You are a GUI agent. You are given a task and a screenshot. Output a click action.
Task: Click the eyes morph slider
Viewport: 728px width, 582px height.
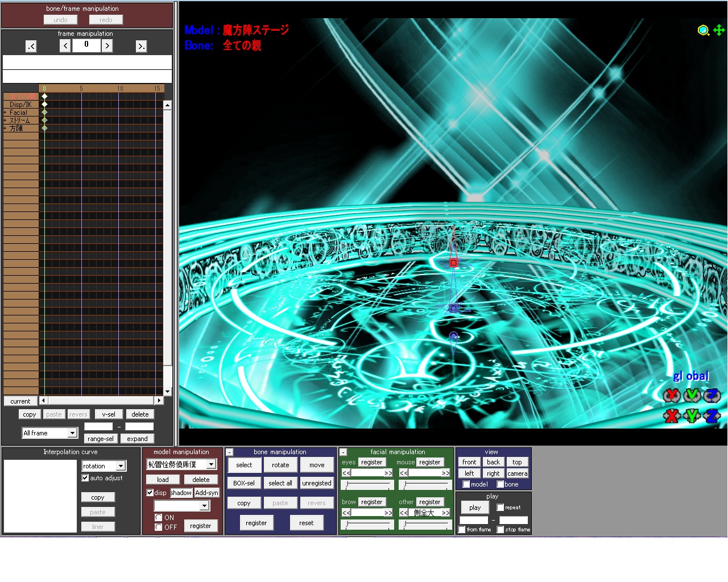coord(367,485)
